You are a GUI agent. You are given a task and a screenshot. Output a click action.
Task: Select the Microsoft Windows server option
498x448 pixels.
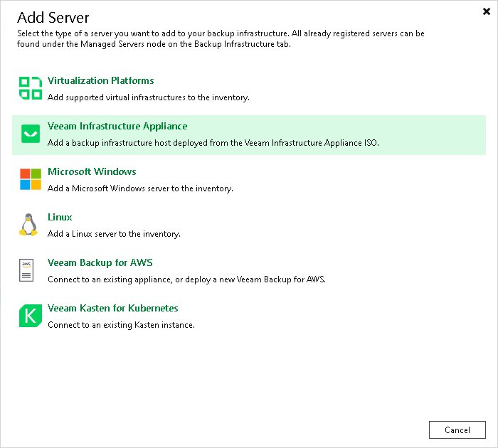pos(92,171)
